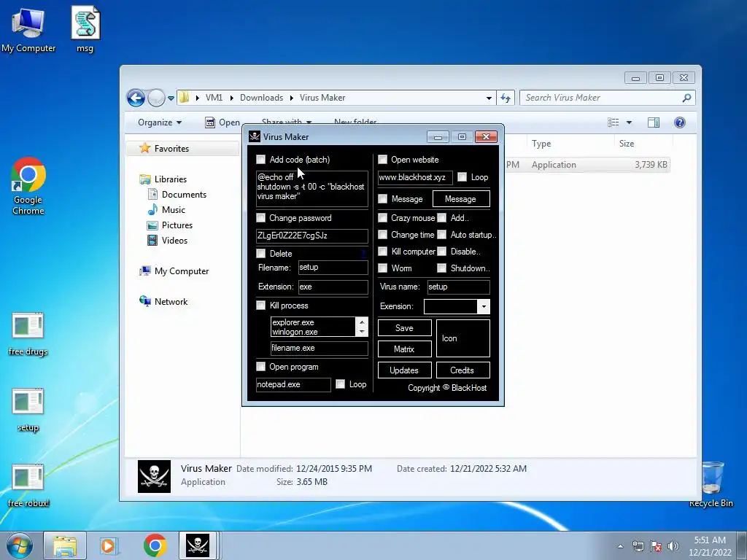
Task: Click the Back arrow in Explorer window
Action: (x=136, y=98)
